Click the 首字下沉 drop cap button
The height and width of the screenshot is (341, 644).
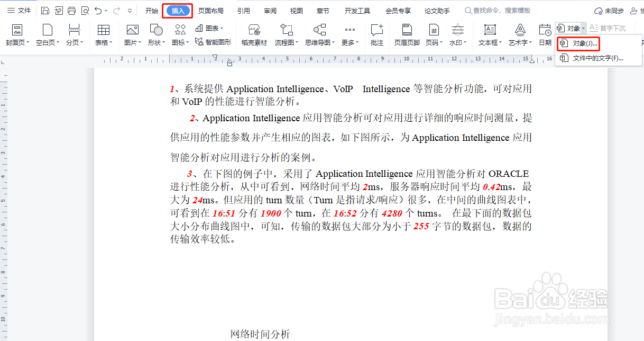(x=608, y=28)
